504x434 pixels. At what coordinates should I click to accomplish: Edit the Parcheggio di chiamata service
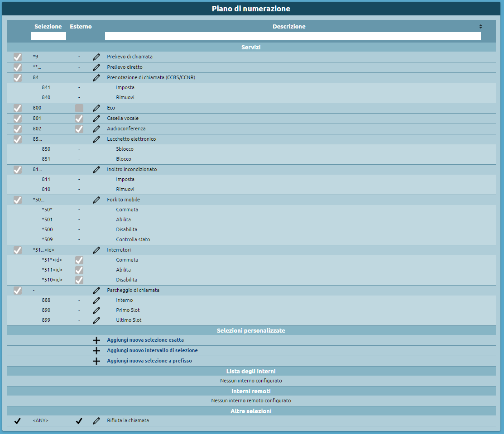click(x=96, y=291)
